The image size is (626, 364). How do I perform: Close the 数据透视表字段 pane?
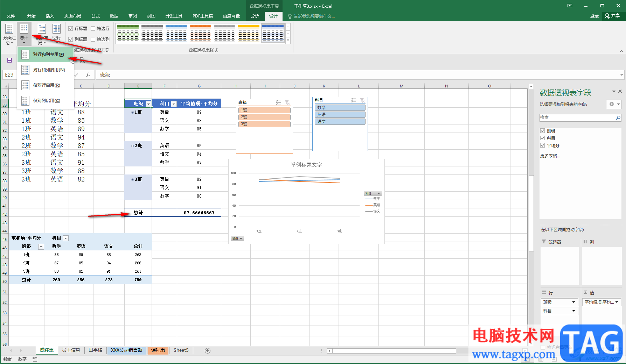pos(620,91)
